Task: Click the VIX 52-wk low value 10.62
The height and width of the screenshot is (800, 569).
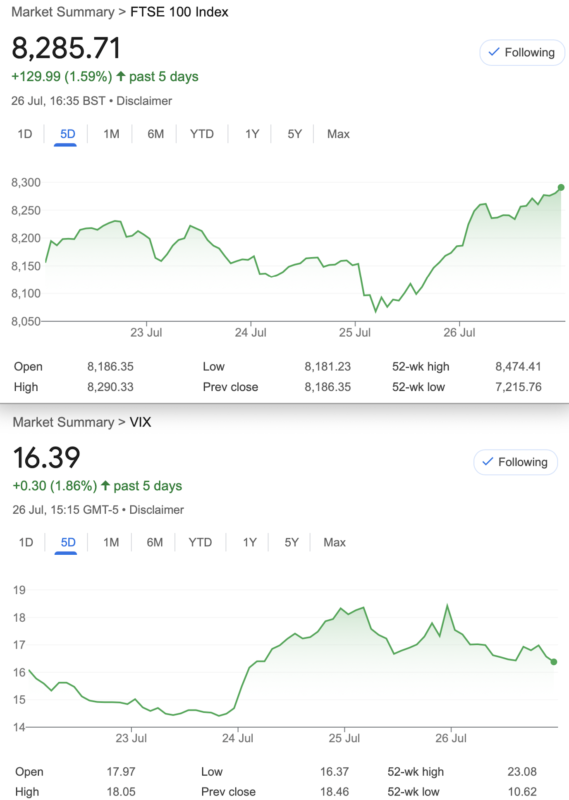Action: (522, 792)
